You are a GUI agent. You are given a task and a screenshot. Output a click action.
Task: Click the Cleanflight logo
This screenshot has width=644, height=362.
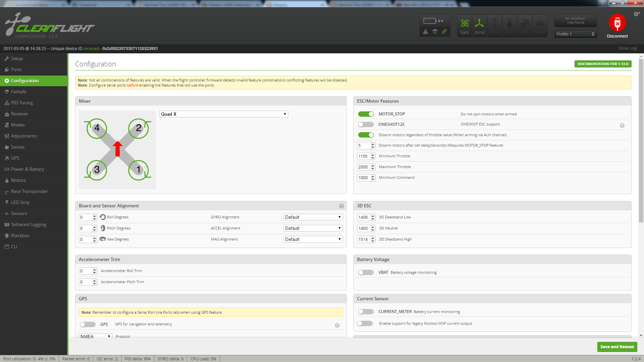click(x=50, y=25)
